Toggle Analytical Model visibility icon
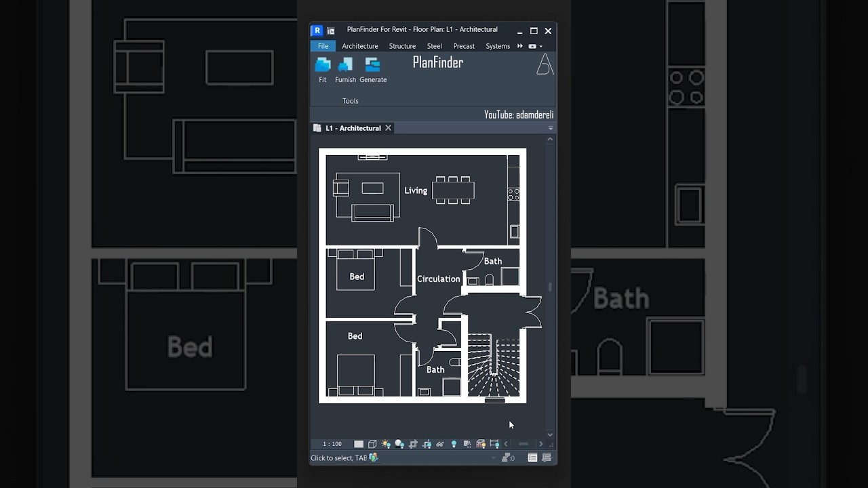Image resolution: width=868 pixels, height=488 pixels. [481, 444]
